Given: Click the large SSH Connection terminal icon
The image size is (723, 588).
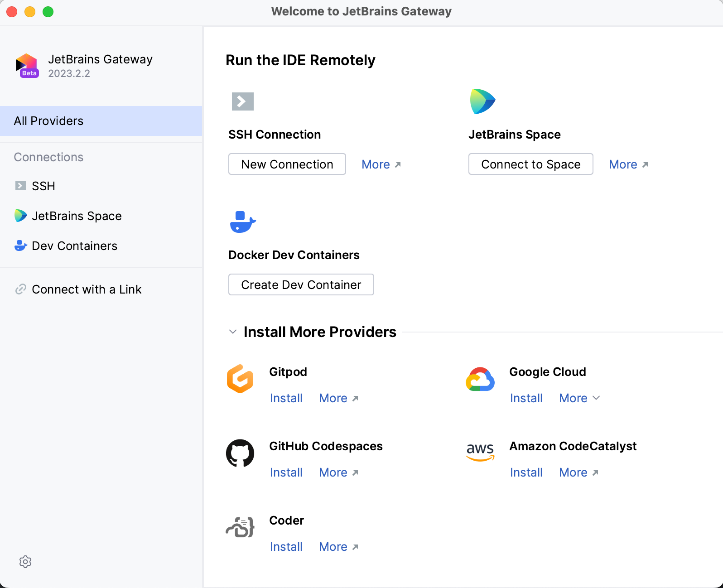Looking at the screenshot, I should pyautogui.click(x=243, y=101).
